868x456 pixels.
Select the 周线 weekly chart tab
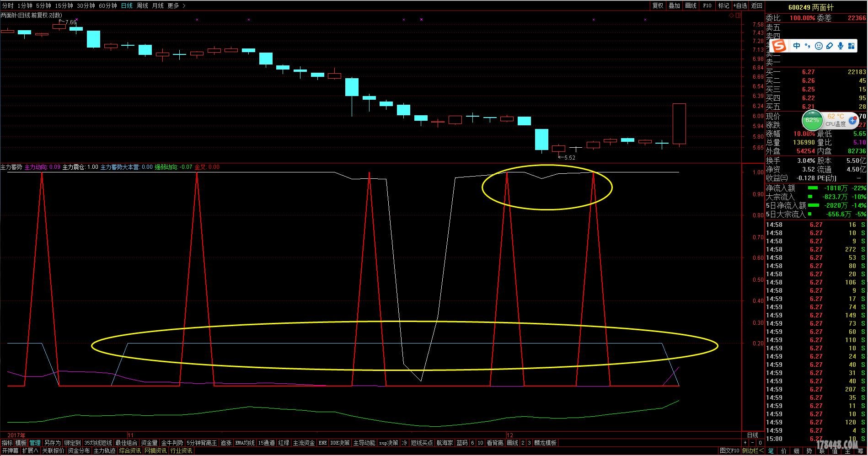[142, 5]
